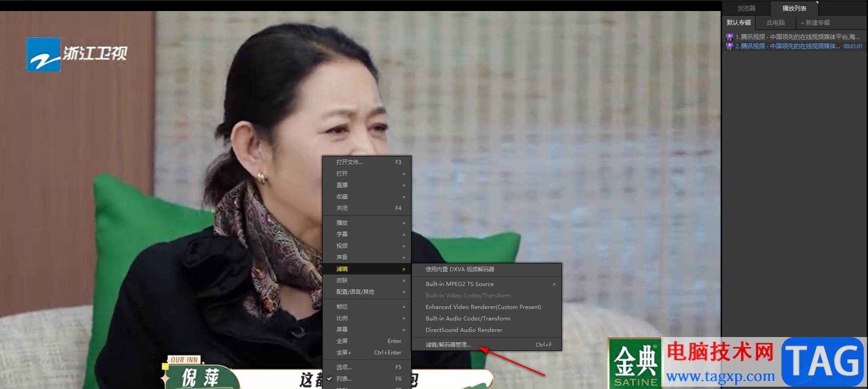Choose 关闭 in the context menu
The height and width of the screenshot is (389, 868).
[x=366, y=208]
